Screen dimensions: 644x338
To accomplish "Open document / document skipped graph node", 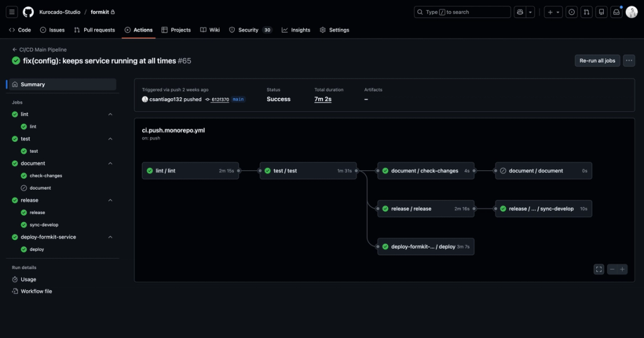I will point(543,171).
